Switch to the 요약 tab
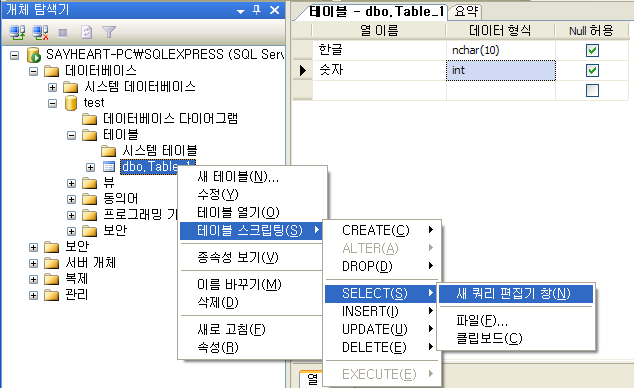The width and height of the screenshot is (634, 388). [466, 11]
